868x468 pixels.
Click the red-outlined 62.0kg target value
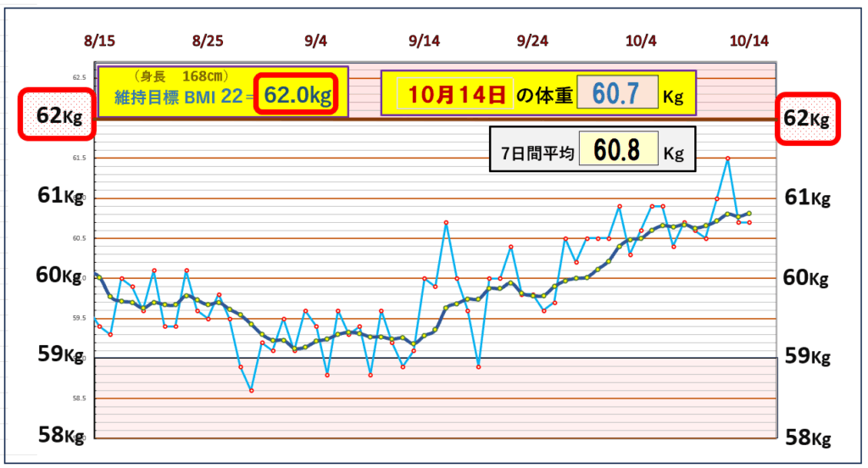[x=297, y=94]
